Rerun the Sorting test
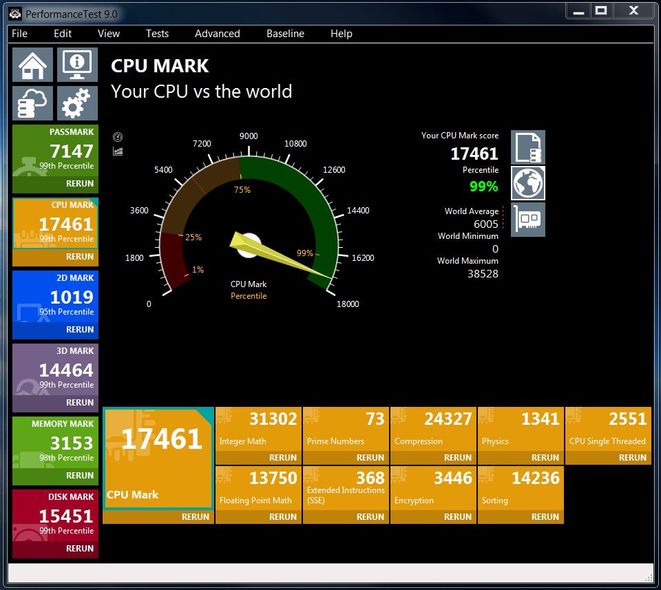The image size is (661, 590). [x=545, y=517]
